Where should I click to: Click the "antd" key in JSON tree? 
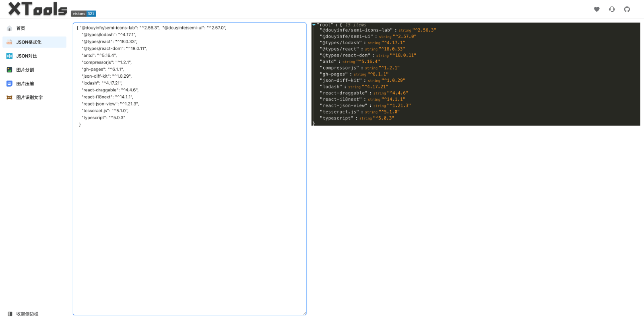[x=328, y=62]
